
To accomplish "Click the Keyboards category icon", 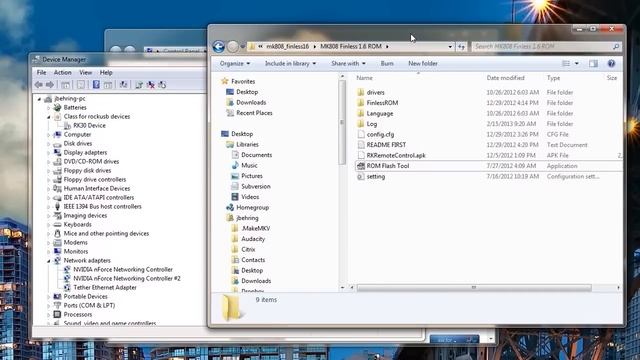I will point(58,225).
